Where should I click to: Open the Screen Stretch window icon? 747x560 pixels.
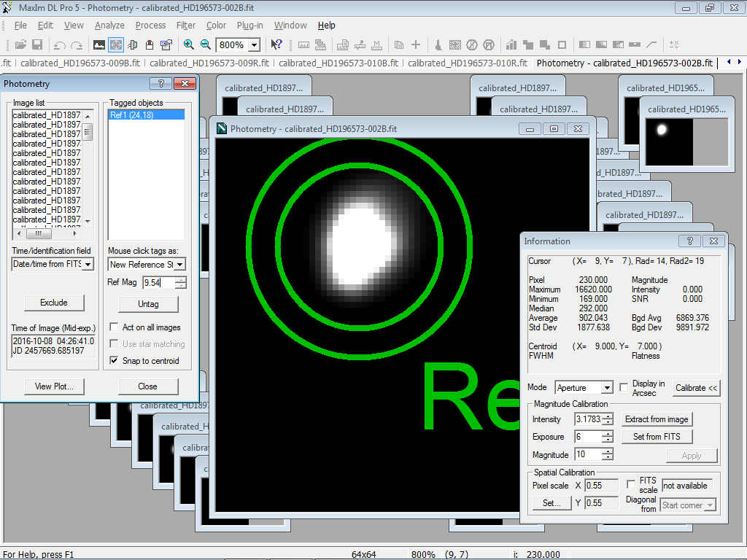pyautogui.click(x=98, y=44)
